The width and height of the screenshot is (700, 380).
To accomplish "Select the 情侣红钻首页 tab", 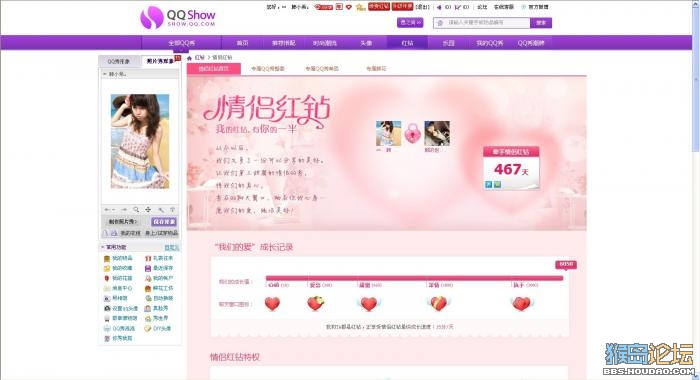I will point(214,69).
